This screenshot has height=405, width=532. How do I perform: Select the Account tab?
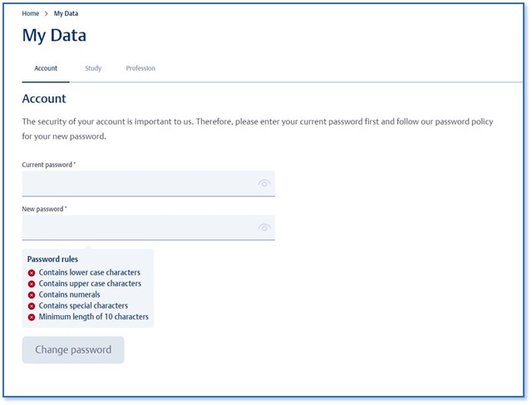click(46, 68)
